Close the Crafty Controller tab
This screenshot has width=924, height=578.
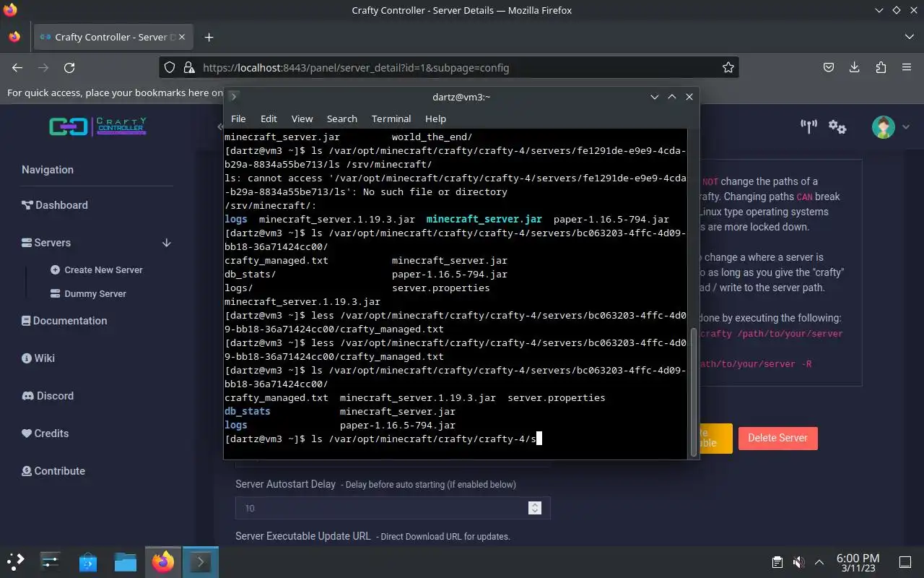(x=181, y=37)
